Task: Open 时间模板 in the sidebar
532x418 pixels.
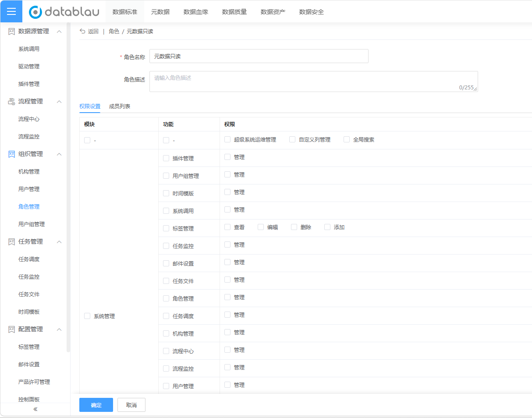Action: point(29,312)
